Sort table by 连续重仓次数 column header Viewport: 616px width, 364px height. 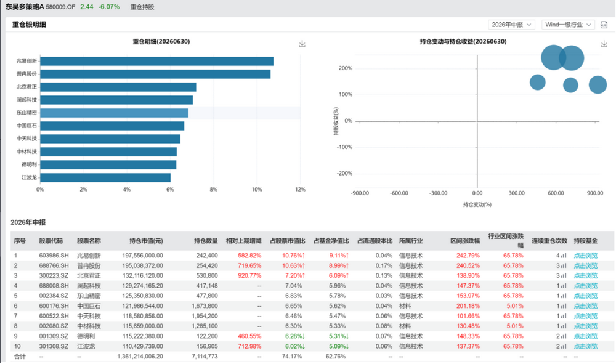tap(549, 241)
